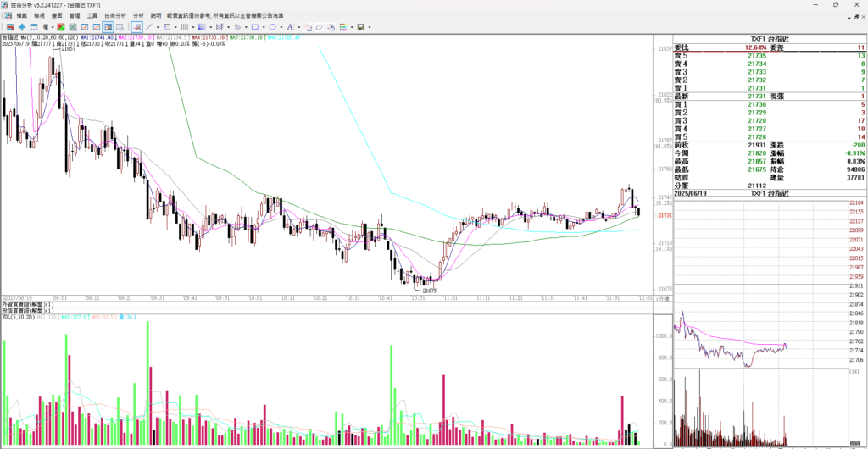Select the diamond pattern drawing tool
Screen dimensions: 868x449
coord(237,26)
